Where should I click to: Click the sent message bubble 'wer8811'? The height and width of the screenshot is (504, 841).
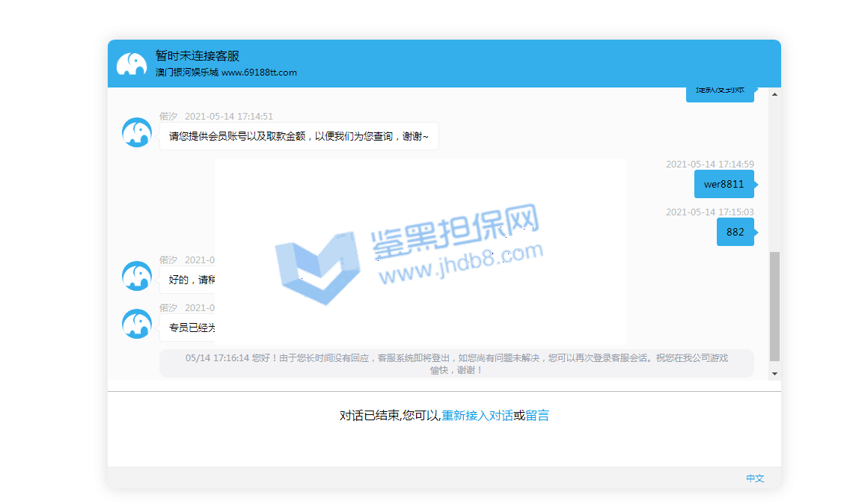(724, 184)
